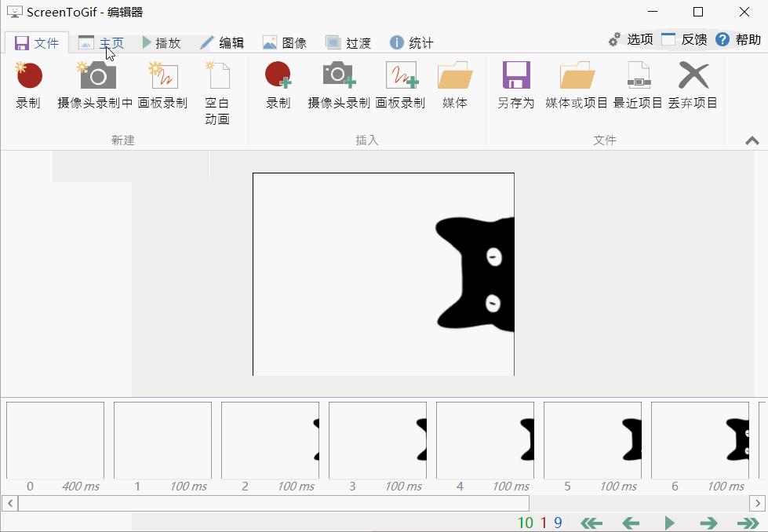The width and height of the screenshot is (768, 532).
Task: Switch to the 过渡 transitions tab
Action: click(348, 42)
